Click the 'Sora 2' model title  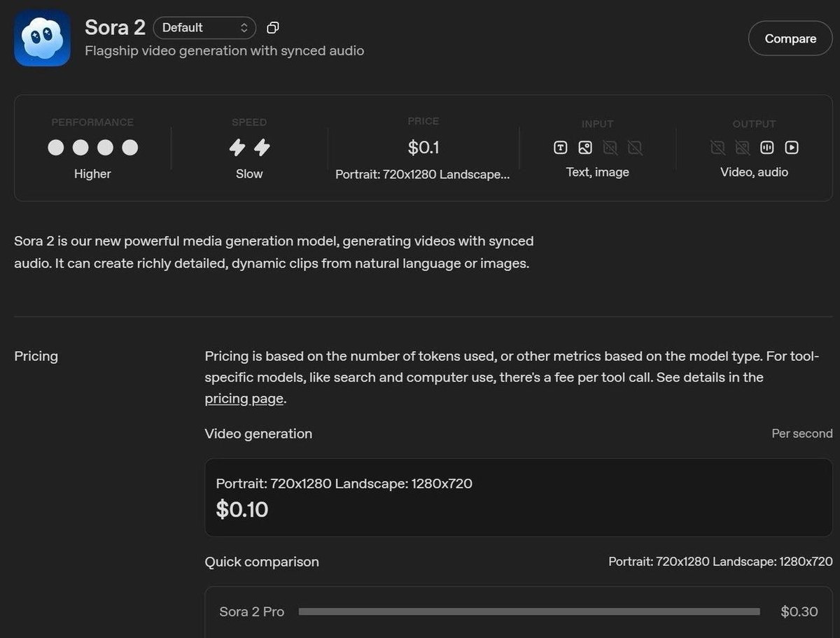point(115,28)
